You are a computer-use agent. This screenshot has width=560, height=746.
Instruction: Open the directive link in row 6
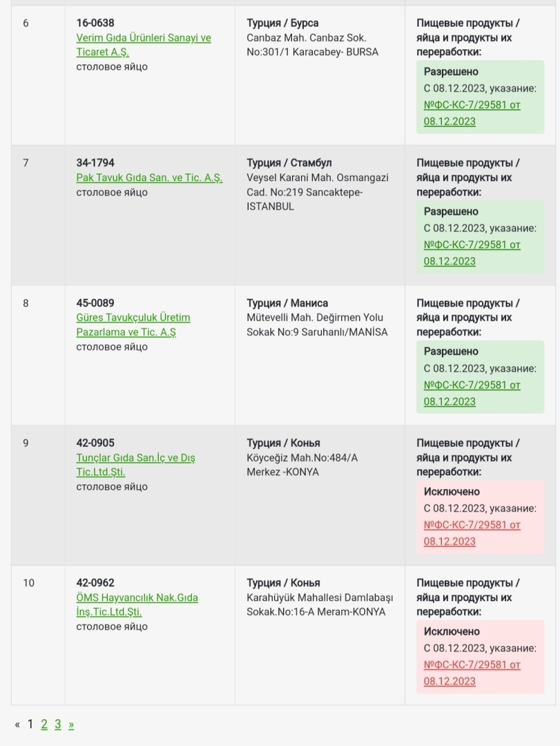click(472, 105)
